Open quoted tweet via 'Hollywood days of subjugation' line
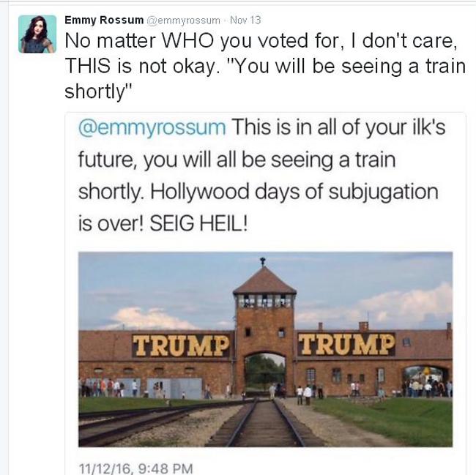Viewport: 476px width, 475px height. coord(258,192)
